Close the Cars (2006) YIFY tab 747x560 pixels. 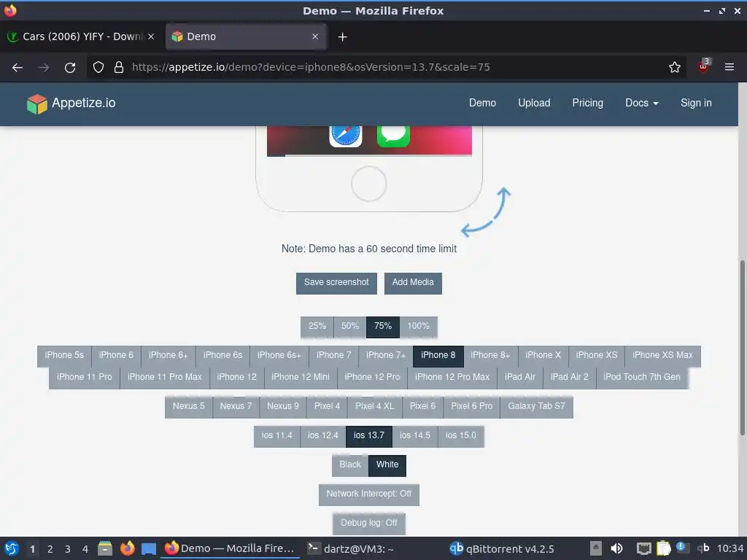coord(151,36)
